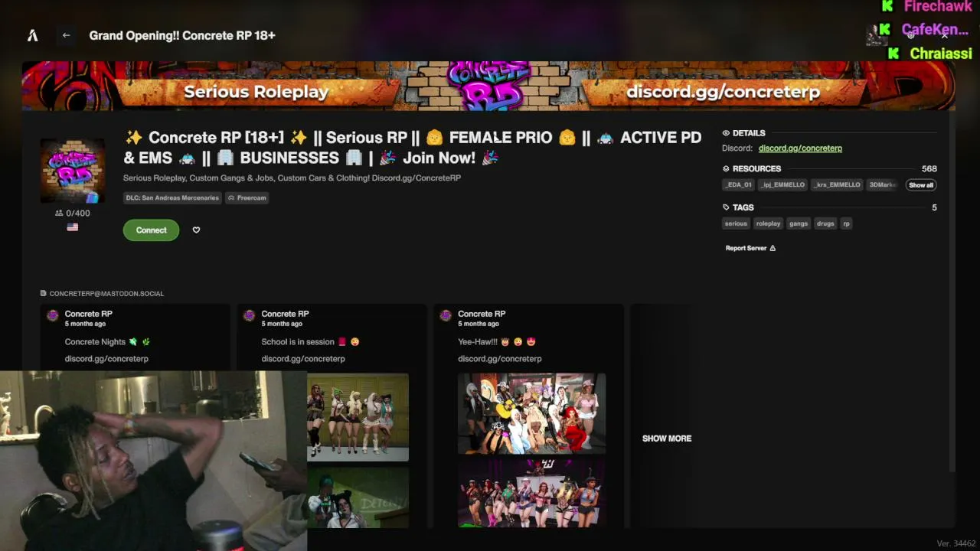980x551 pixels.
Task: Click the page's vertical scrollbar
Action: pos(952,291)
